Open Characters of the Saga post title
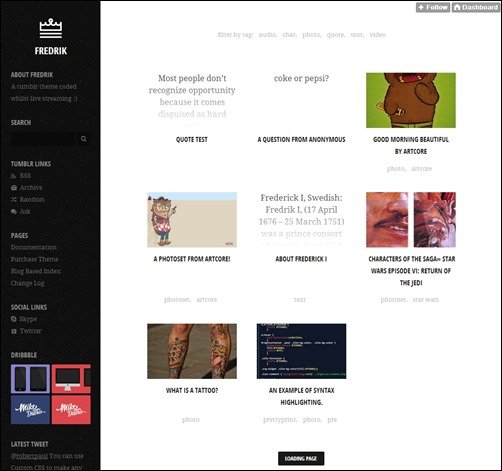The image size is (502, 471). pos(412,271)
